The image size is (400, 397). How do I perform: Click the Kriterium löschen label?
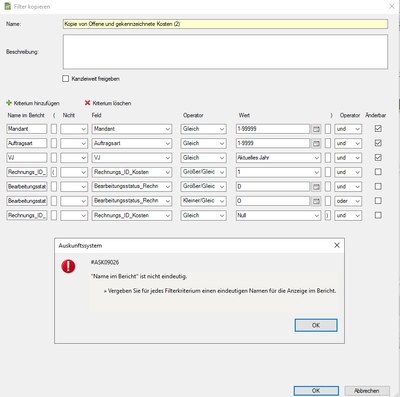pos(112,103)
